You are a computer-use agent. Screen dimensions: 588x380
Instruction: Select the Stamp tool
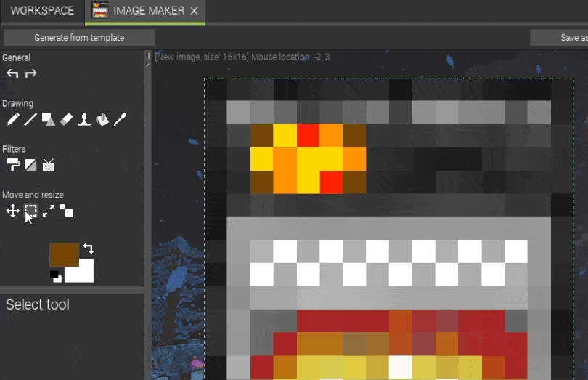pos(84,119)
